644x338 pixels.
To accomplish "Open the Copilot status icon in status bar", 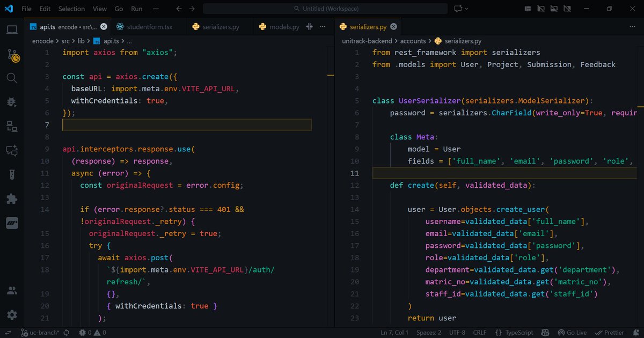I will coord(546,333).
